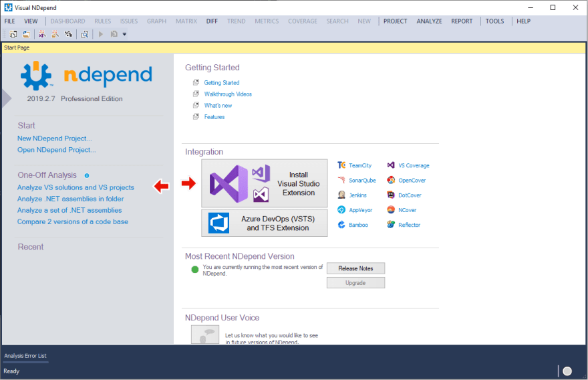
Task: Click the SonarQube logo icon
Action: click(x=341, y=180)
